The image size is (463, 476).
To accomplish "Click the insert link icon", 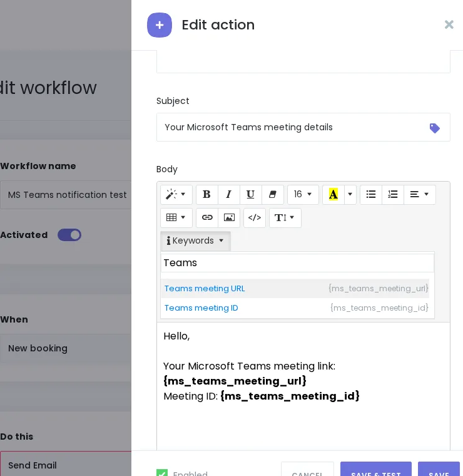I will pyautogui.click(x=207, y=218).
